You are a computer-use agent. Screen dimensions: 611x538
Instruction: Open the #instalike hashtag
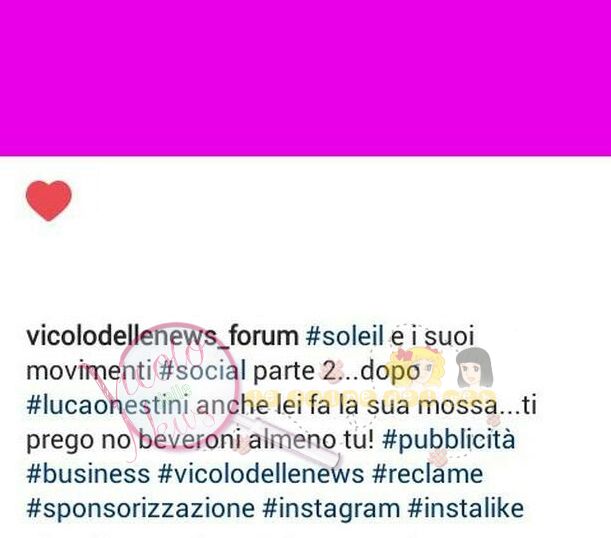[466, 509]
